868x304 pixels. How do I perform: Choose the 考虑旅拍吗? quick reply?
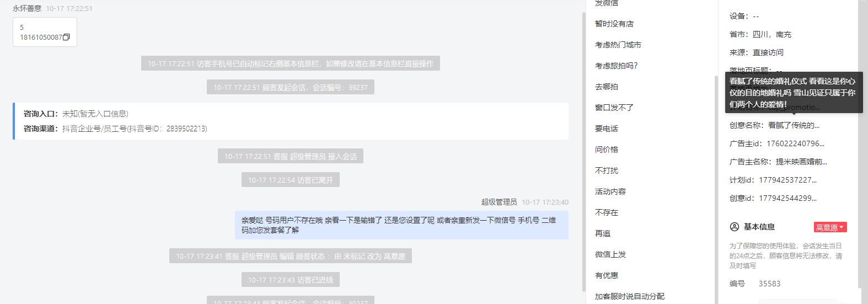coord(616,66)
